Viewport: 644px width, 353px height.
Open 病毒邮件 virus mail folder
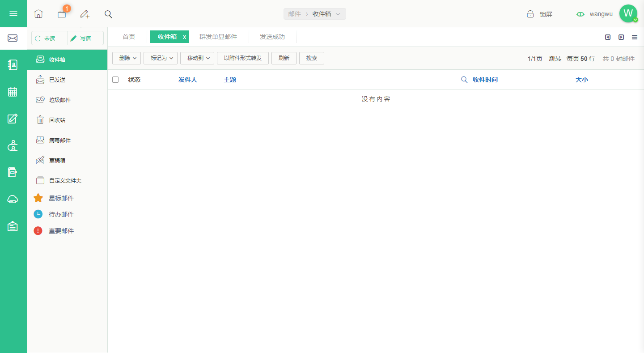67,140
